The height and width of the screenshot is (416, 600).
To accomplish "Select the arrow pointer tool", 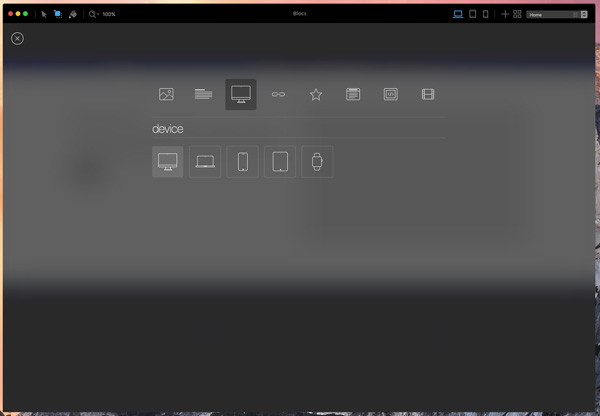I will [x=44, y=14].
